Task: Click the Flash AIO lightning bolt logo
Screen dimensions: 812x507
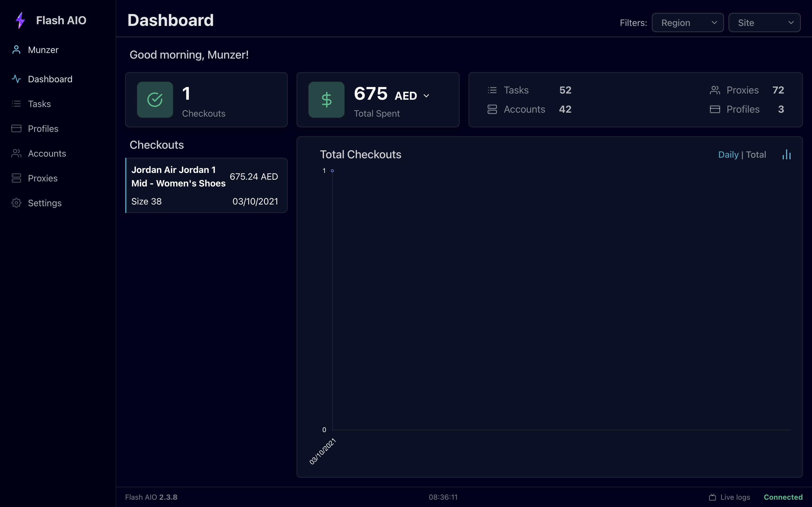Action: [20, 20]
